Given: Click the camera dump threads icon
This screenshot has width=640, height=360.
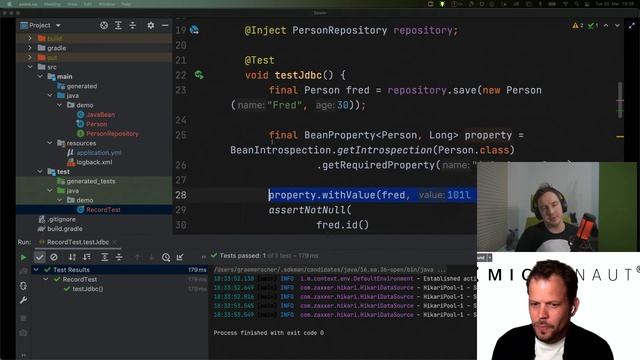Looking at the screenshot, I should click(x=23, y=333).
